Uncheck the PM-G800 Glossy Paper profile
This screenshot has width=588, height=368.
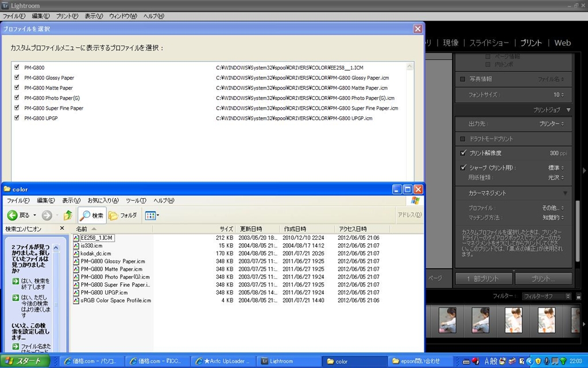[x=17, y=78]
